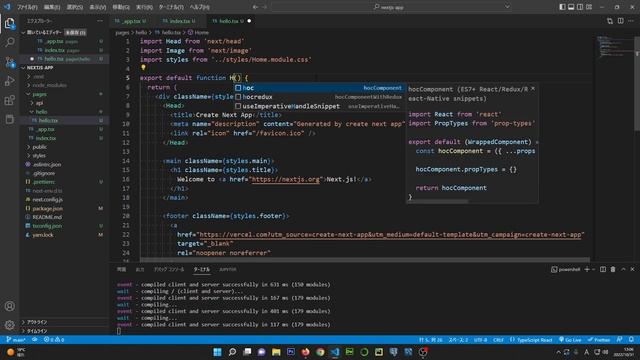Screen dimensions: 640x360
Task: Open terminal launch profile dropdown arrow
Action: [x=593, y=269]
